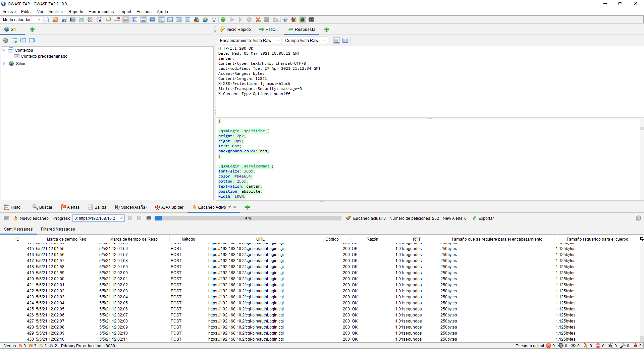
Task: Click the Firefox browser launch icon
Action: [294, 19]
